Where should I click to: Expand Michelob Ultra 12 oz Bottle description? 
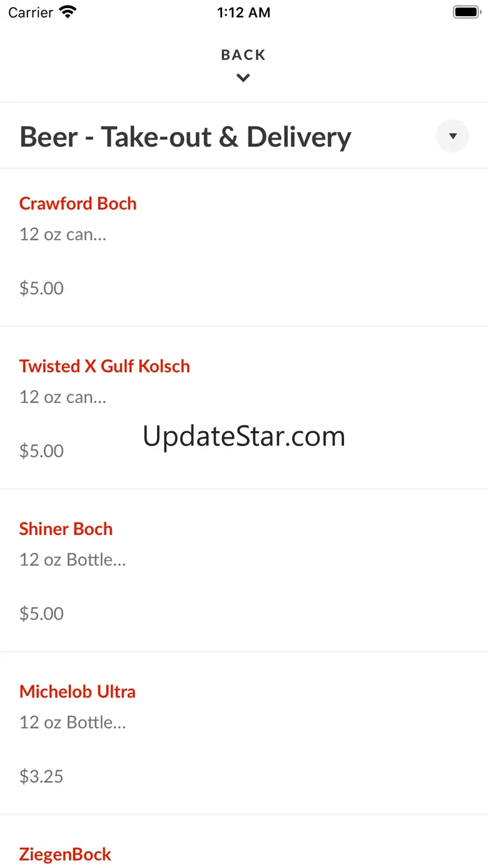(73, 723)
